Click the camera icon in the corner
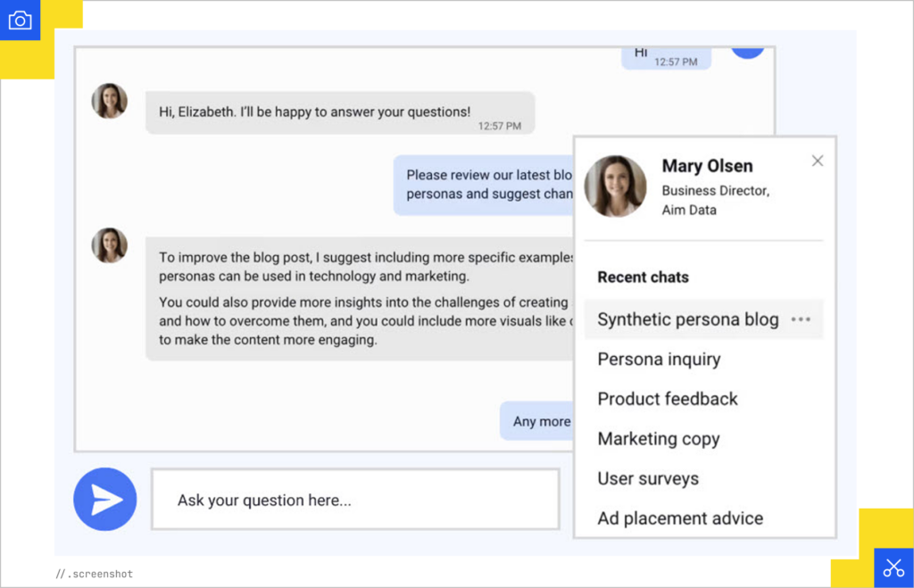The width and height of the screenshot is (914, 588). coord(20,21)
